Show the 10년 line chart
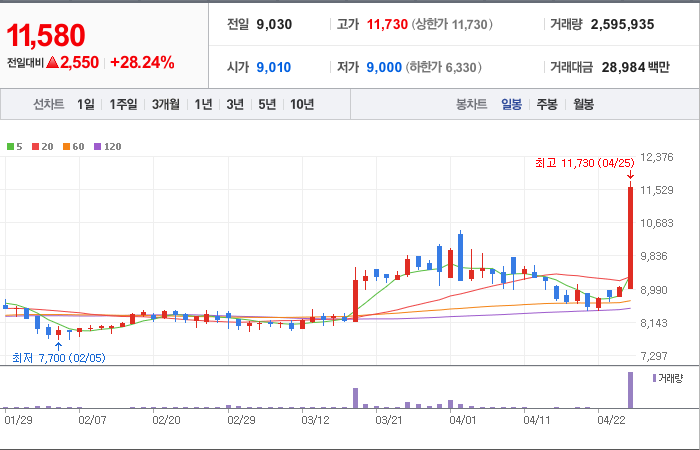Screen dimensions: 700x450 tap(302, 104)
